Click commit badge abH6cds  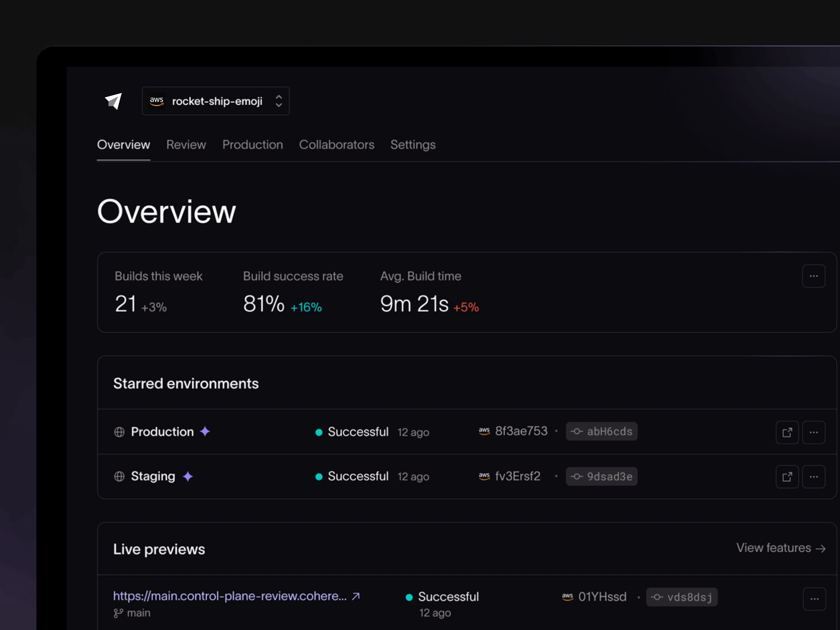pos(602,432)
